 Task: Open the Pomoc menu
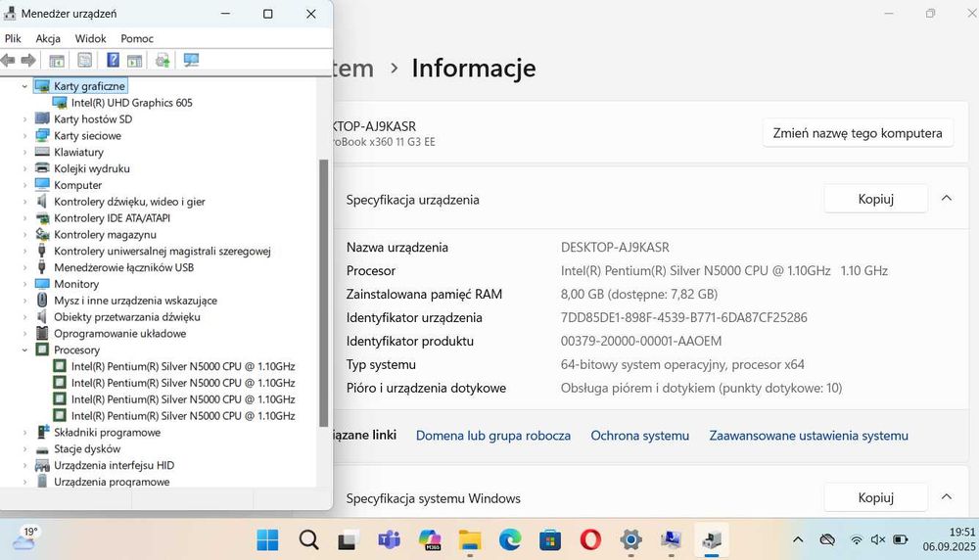tap(137, 39)
